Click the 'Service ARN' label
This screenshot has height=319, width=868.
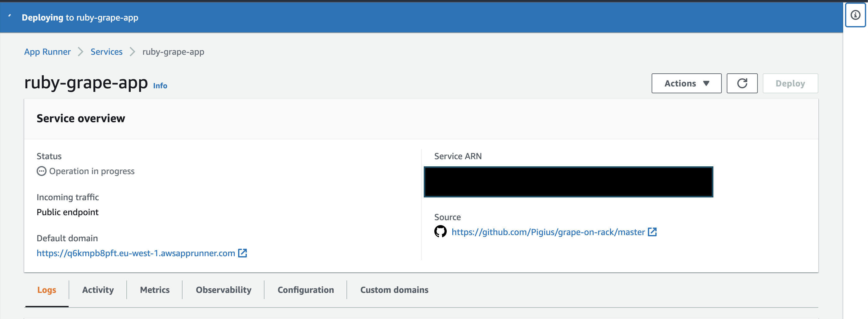458,156
